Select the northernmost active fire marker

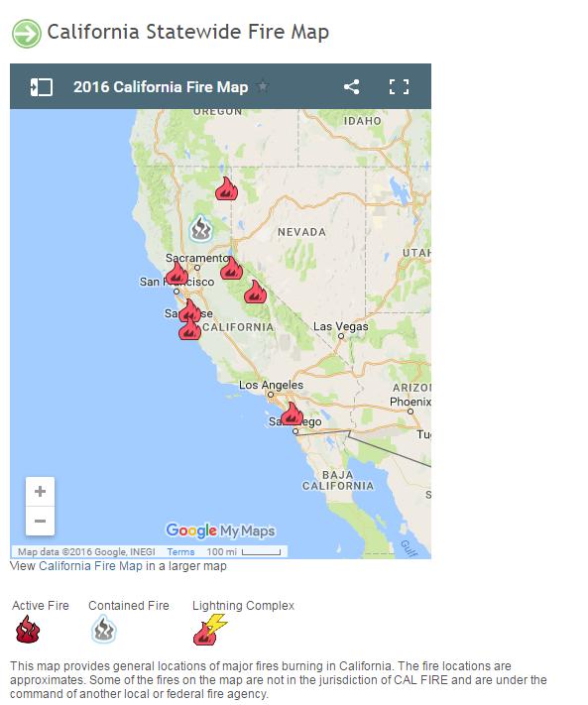coord(226,188)
